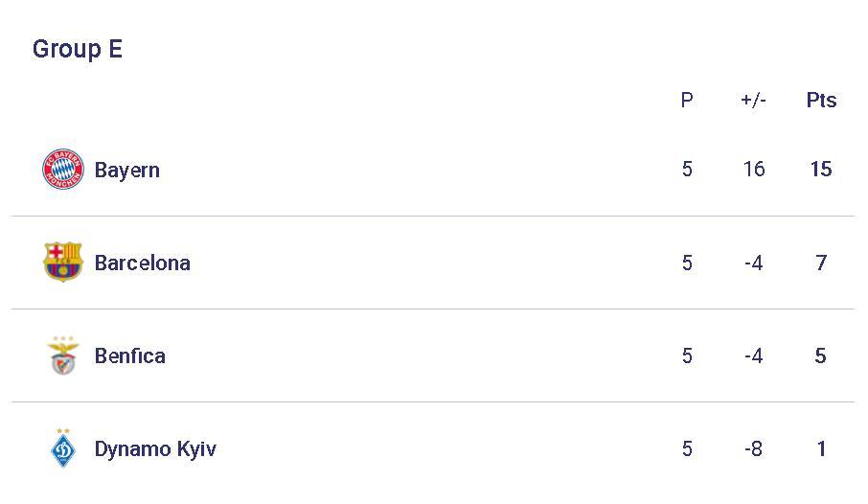868x504 pixels.
Task: Select Barcelona's 7 points value
Action: pyautogui.click(x=821, y=263)
